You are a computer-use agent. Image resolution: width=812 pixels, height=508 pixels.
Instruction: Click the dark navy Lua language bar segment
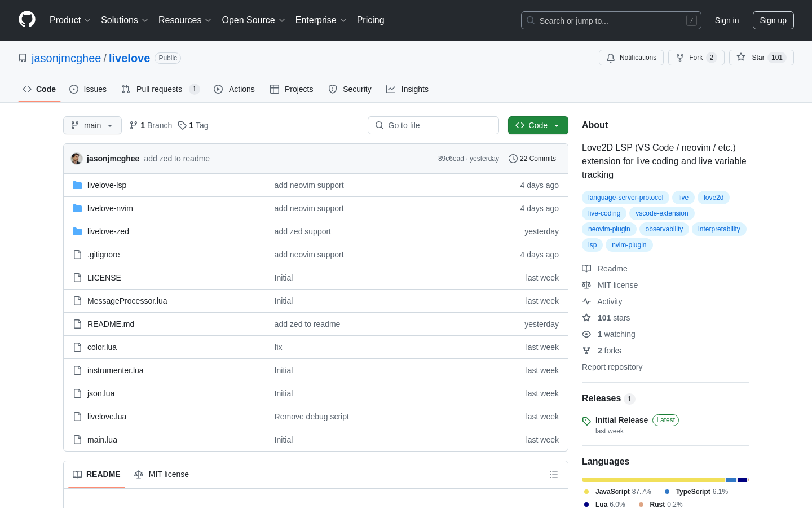742,480
